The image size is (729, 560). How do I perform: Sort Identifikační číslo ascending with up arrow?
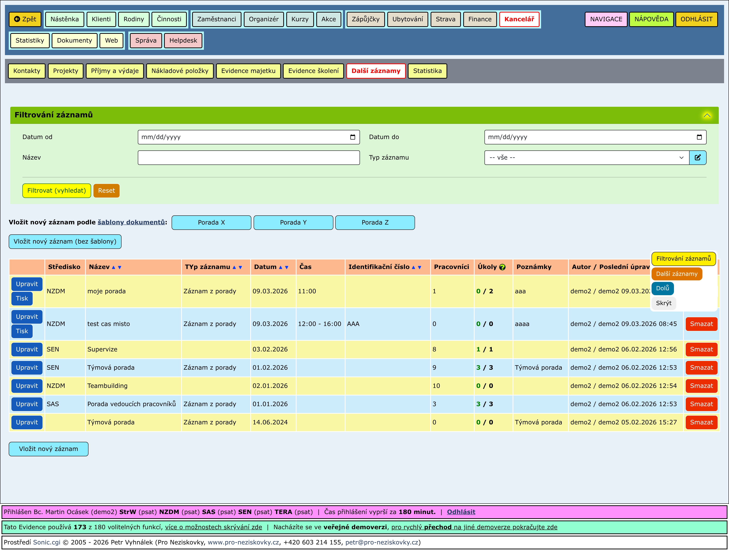413,267
